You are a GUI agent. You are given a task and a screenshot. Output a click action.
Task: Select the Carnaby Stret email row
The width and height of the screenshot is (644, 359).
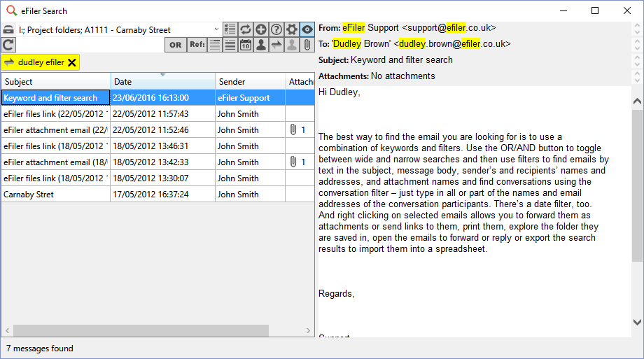[158, 195]
